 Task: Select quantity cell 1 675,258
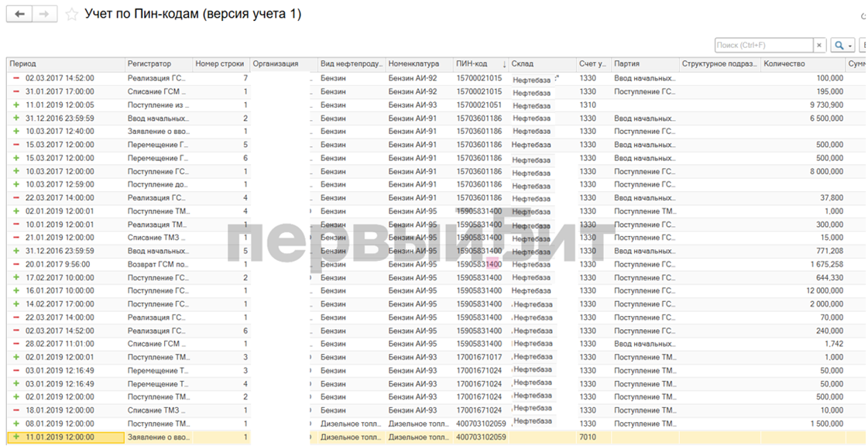point(803,264)
